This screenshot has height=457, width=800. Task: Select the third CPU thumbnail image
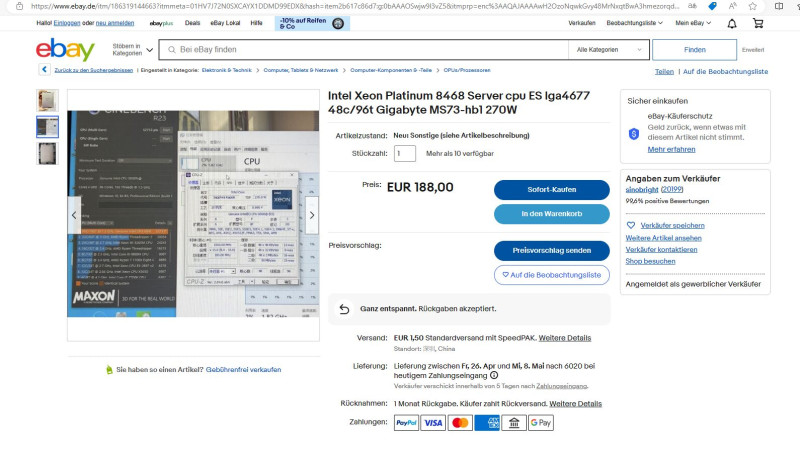pyautogui.click(x=47, y=154)
